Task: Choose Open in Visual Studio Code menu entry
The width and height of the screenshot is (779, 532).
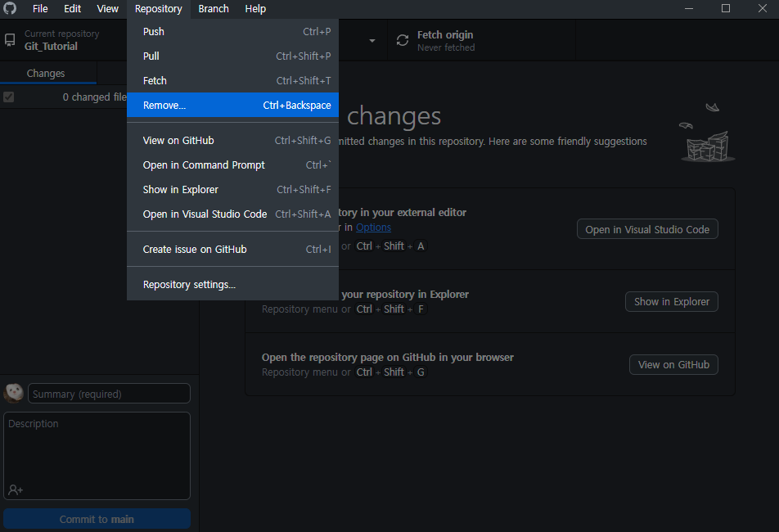Action: click(x=232, y=214)
